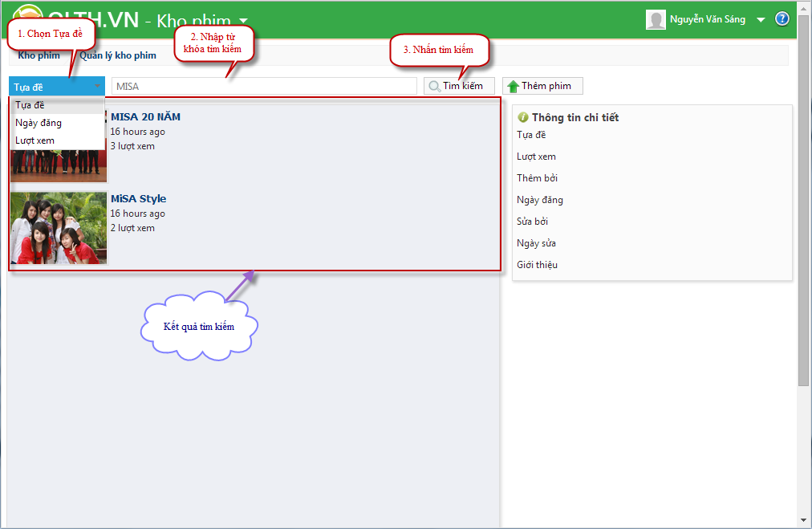Switch to Quản lý kho phim tab

tap(118, 55)
